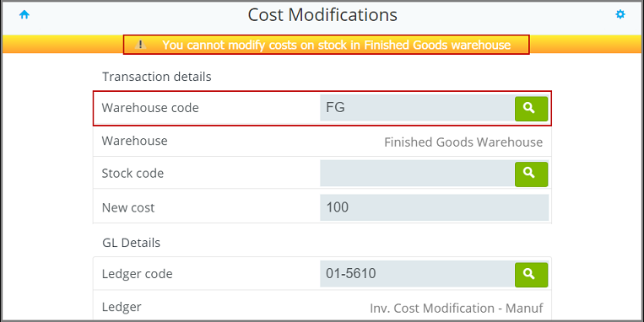
Task: Select the Warehouse code label
Action: point(150,108)
